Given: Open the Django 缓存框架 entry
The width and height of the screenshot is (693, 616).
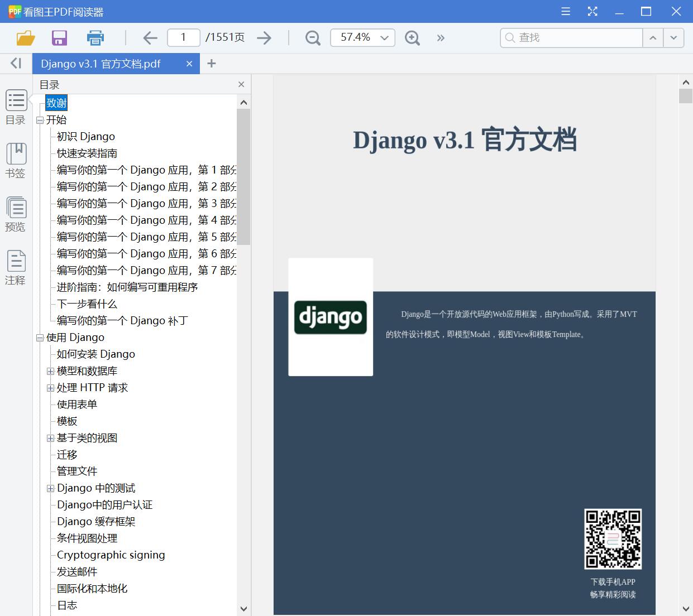Looking at the screenshot, I should pos(96,522).
